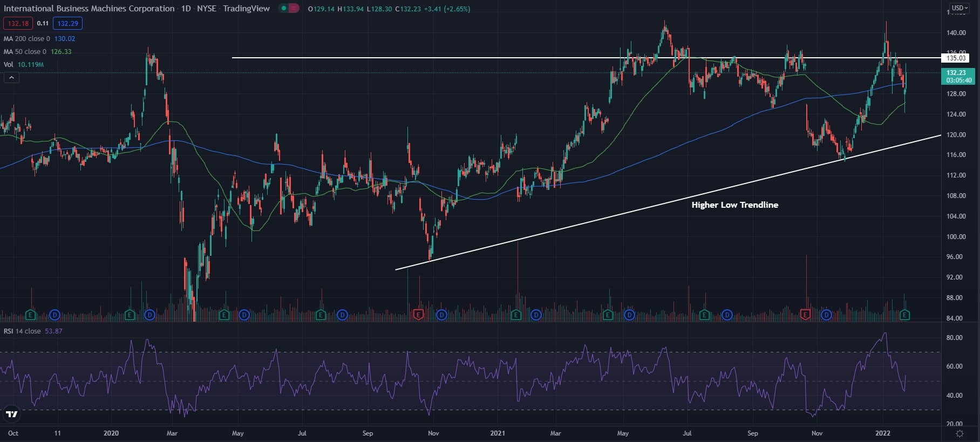The height and width of the screenshot is (442, 980).
Task: Toggle the market status indicator switch
Action: (x=289, y=9)
